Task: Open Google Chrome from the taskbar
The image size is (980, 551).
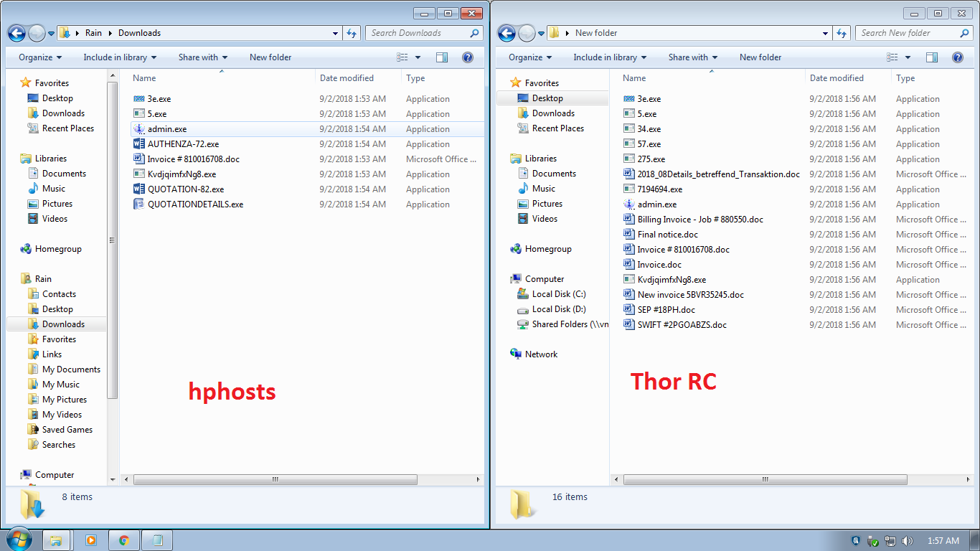Action: [124, 540]
